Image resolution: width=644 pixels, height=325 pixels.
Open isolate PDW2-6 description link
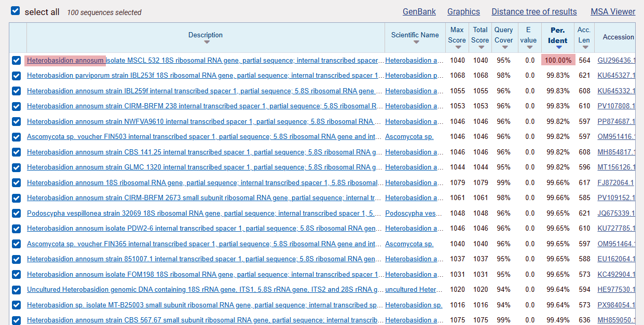pos(204,229)
